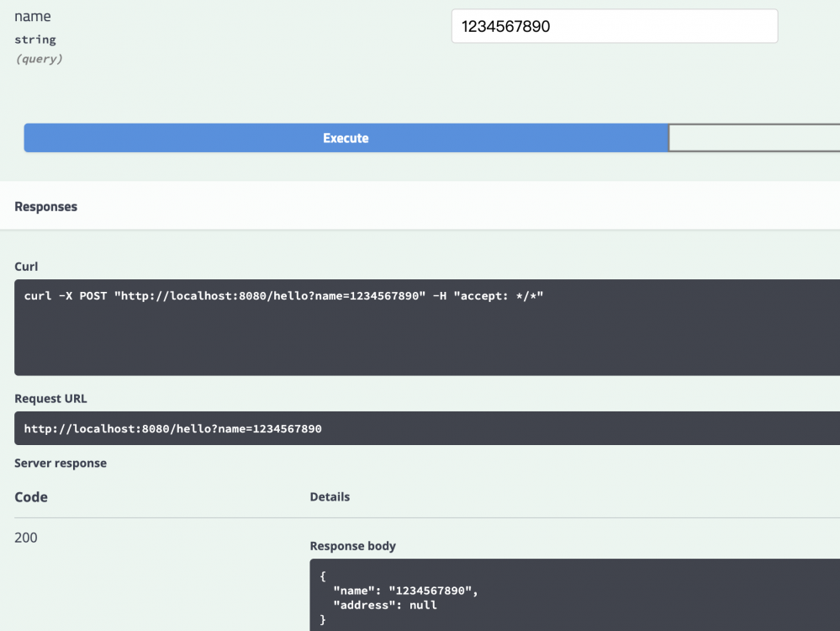Click the Server response heading
Image resolution: width=840 pixels, height=631 pixels.
click(61, 464)
